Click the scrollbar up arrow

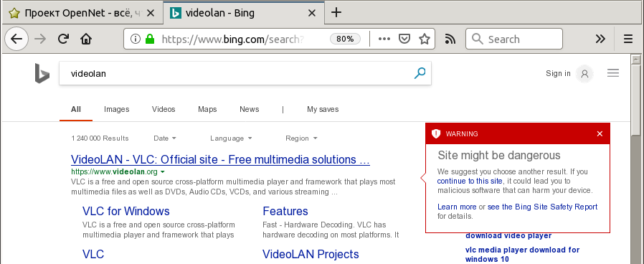pos(636,60)
